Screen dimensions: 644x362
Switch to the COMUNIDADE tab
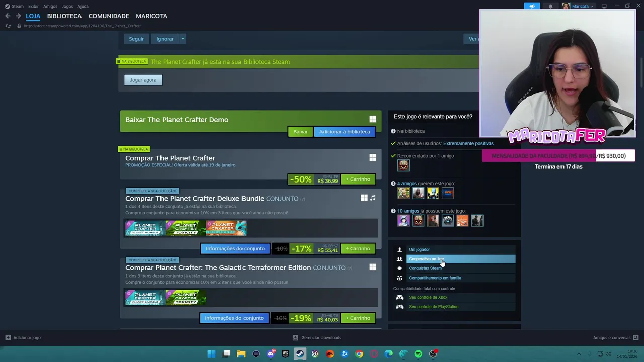109,16
